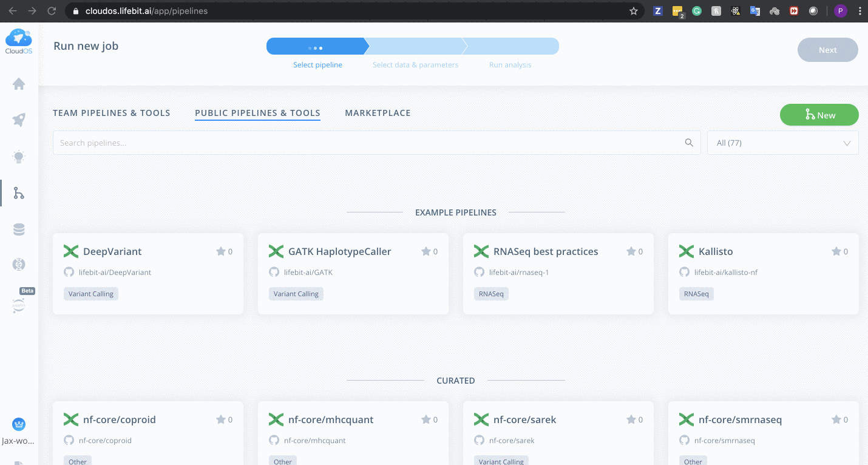Select the Kallisto card title
Screen dimensions: 868x465
(x=716, y=251)
